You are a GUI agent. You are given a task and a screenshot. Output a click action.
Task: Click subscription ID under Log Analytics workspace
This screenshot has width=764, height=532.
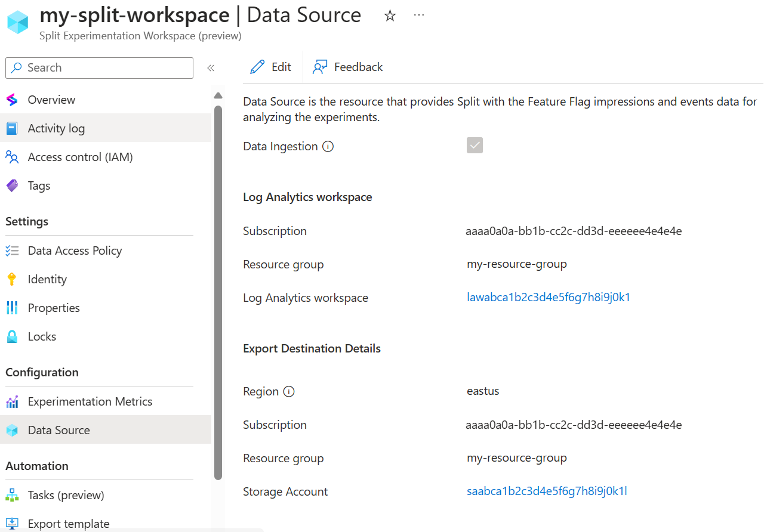(574, 231)
